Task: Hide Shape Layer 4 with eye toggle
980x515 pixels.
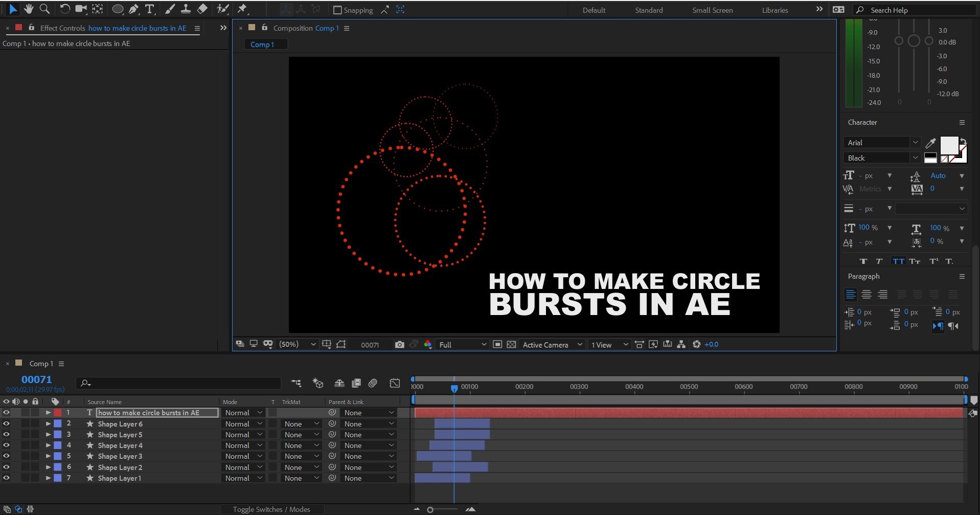Action: pyautogui.click(x=6, y=445)
